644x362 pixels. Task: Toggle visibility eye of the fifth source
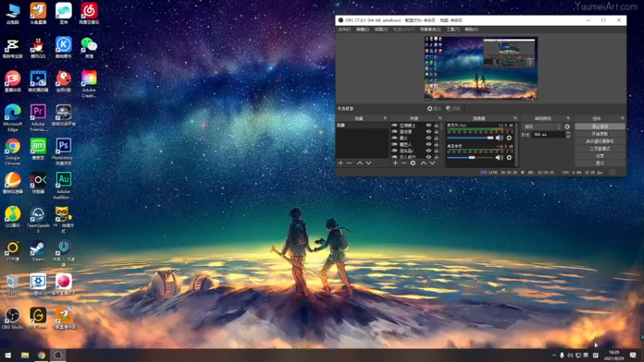tap(428, 150)
